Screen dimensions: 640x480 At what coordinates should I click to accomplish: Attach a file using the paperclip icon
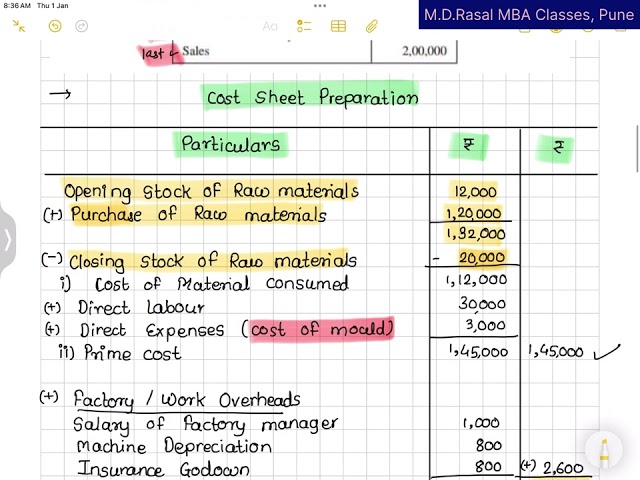[371, 26]
